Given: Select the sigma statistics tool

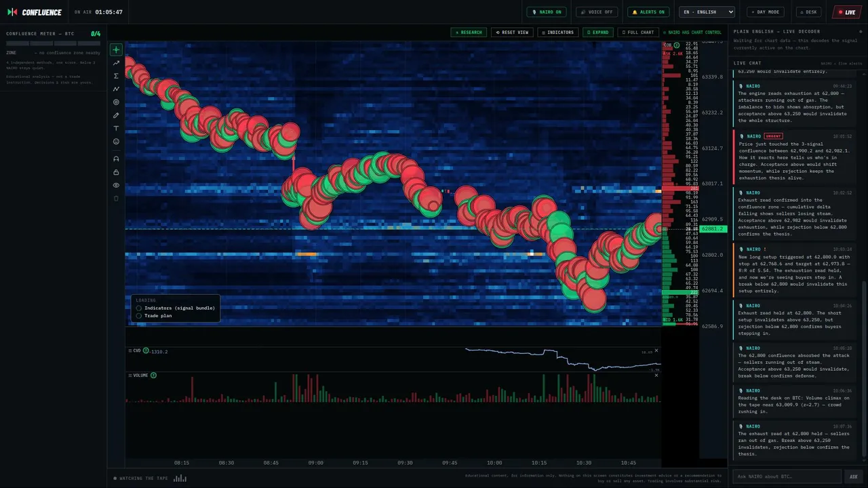Looking at the screenshot, I should (116, 76).
